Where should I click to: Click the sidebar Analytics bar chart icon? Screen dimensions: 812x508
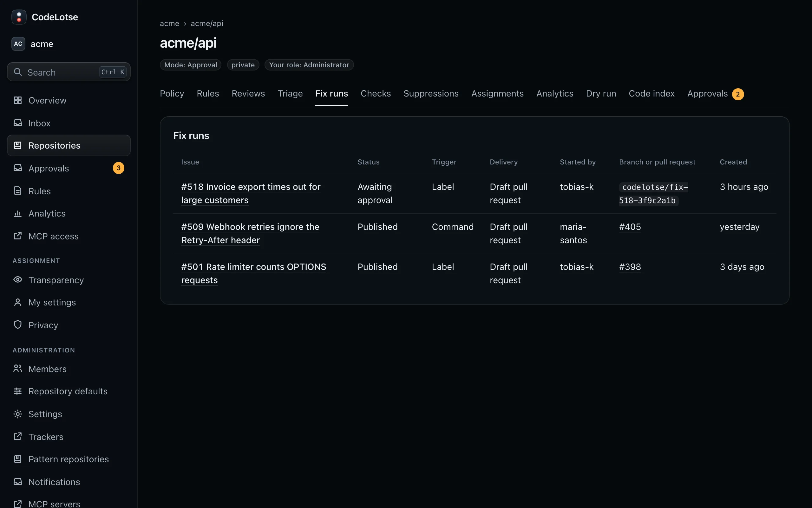click(18, 213)
